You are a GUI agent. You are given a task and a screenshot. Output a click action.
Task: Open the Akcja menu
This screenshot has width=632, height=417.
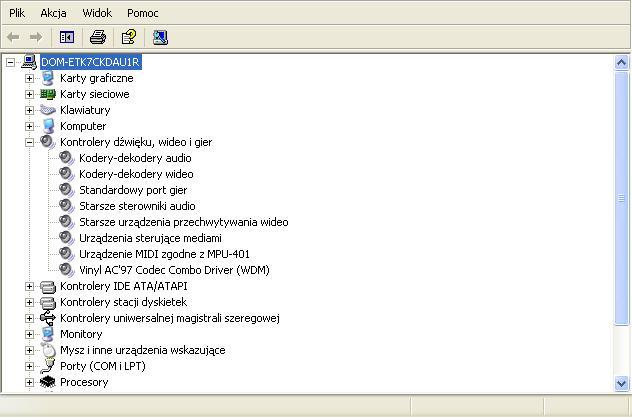pos(53,13)
